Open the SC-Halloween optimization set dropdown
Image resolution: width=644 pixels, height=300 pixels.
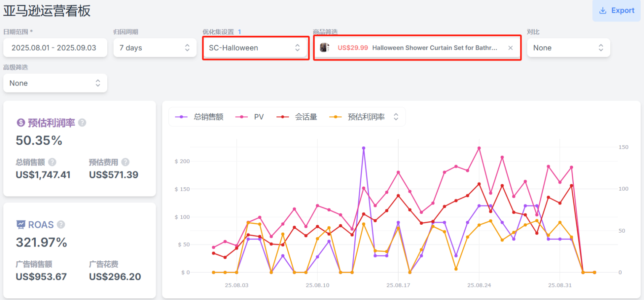[254, 48]
